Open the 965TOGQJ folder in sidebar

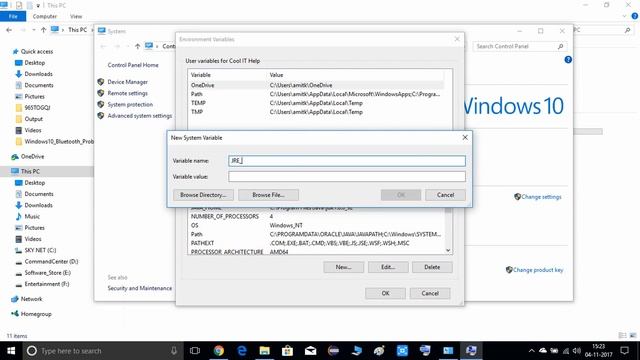click(37, 108)
